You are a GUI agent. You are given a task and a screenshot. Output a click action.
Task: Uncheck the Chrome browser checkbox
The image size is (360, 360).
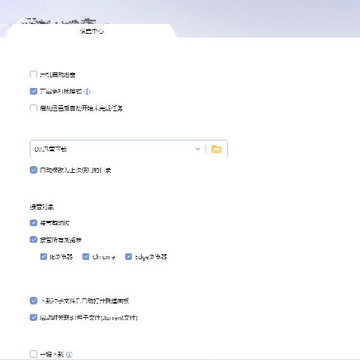click(x=86, y=257)
